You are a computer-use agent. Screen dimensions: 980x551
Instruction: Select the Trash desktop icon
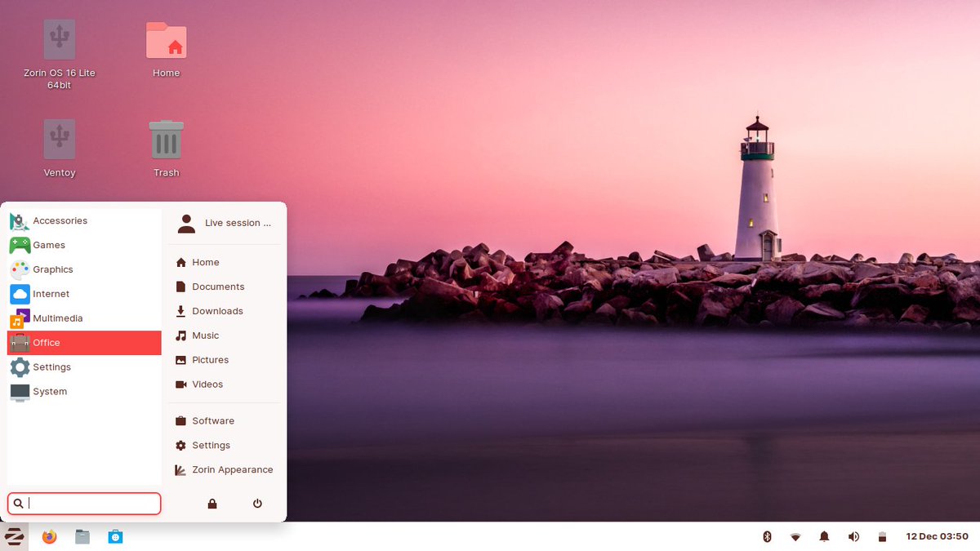[167, 149]
